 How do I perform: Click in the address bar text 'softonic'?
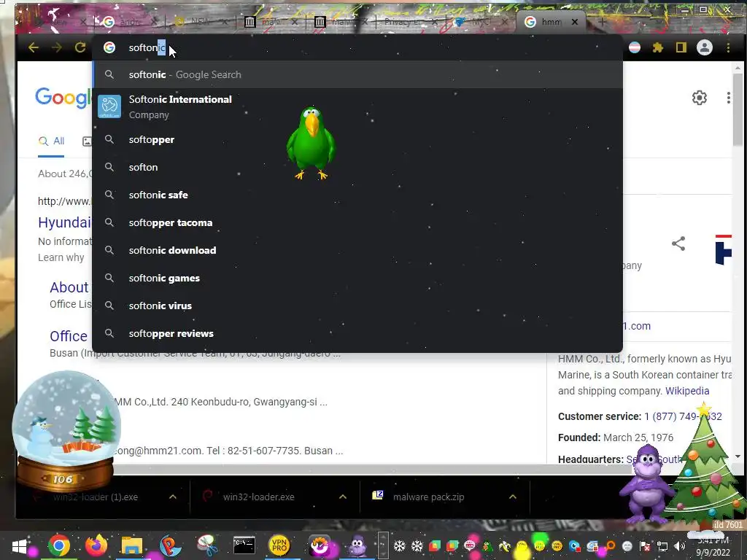(147, 47)
